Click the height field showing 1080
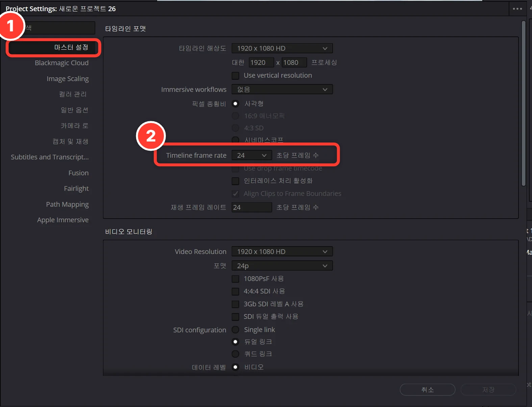 [x=294, y=62]
